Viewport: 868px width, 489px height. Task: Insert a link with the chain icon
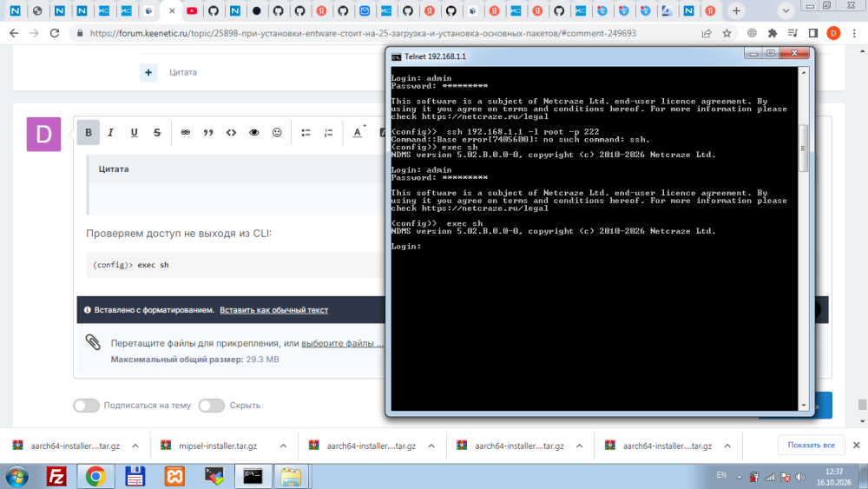pos(186,132)
